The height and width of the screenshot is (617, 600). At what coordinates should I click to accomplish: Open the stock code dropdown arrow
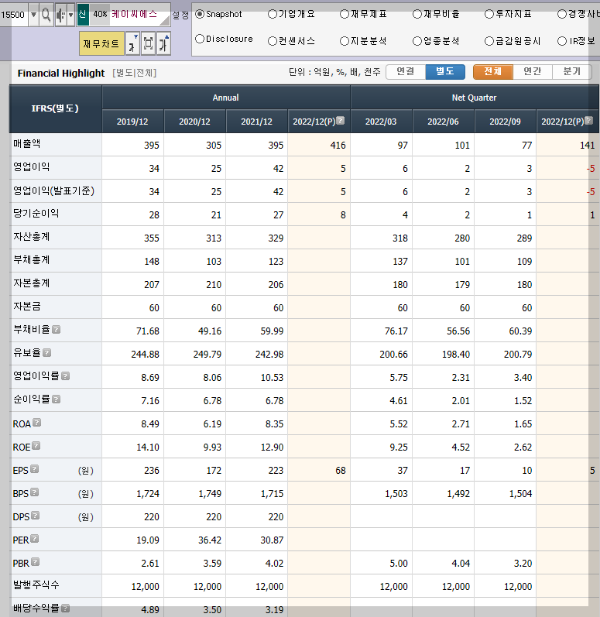coord(34,15)
